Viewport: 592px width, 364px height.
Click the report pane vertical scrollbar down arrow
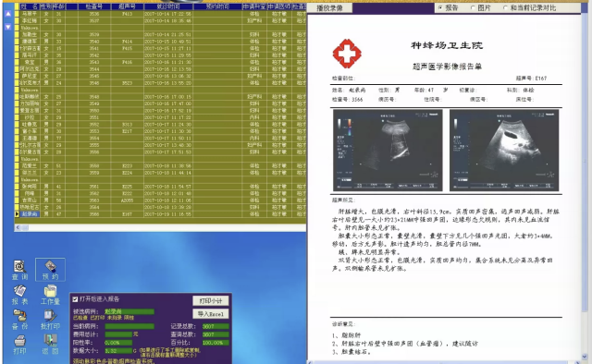point(585,356)
